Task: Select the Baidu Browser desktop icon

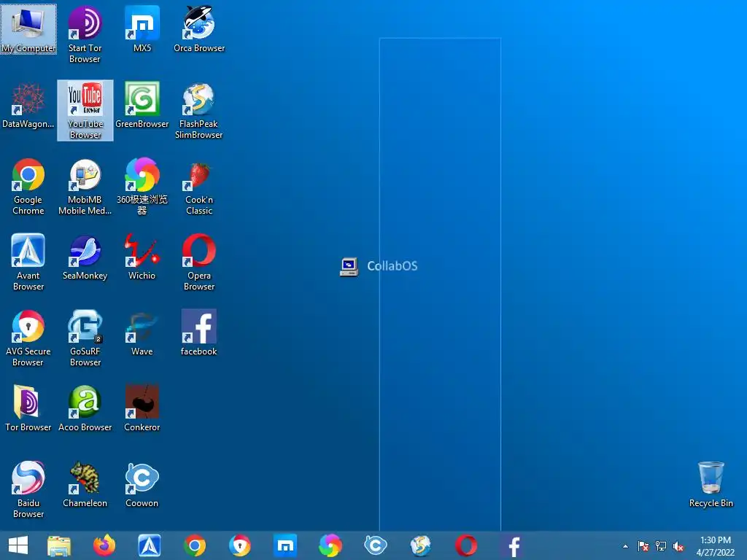Action: pos(28,489)
